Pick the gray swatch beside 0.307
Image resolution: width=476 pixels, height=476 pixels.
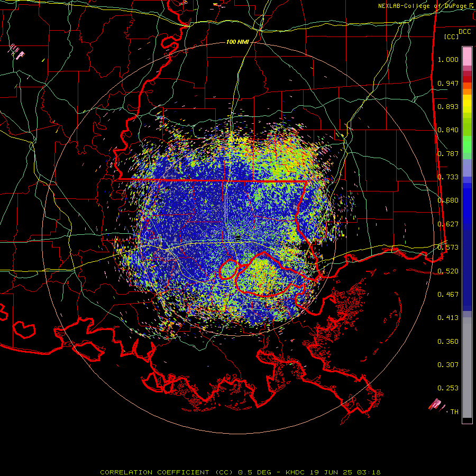467,368
